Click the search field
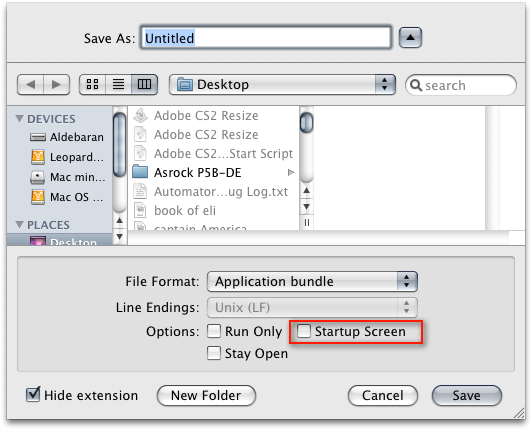Viewport: 532px width, 430px height. point(461,85)
